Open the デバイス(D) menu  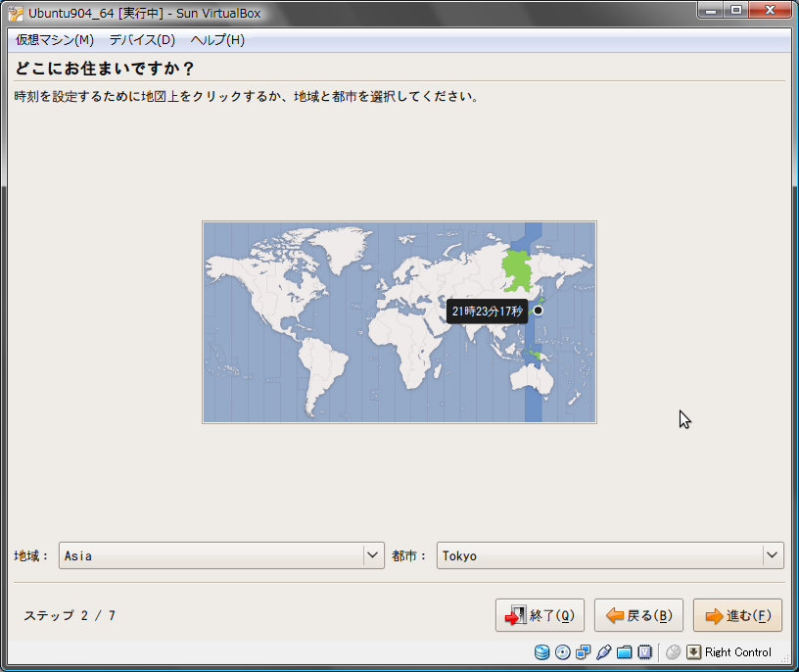point(142,40)
